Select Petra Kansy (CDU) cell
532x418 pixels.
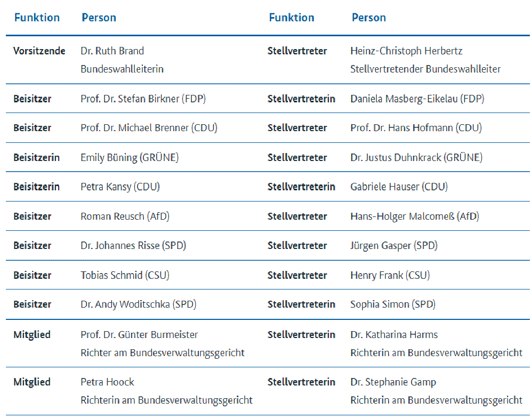[120, 187]
